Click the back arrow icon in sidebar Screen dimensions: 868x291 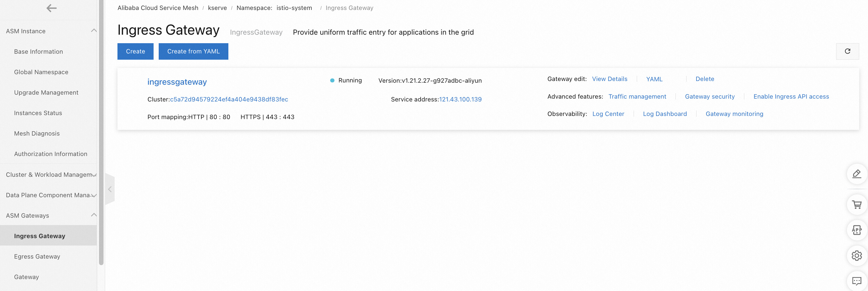(x=51, y=8)
